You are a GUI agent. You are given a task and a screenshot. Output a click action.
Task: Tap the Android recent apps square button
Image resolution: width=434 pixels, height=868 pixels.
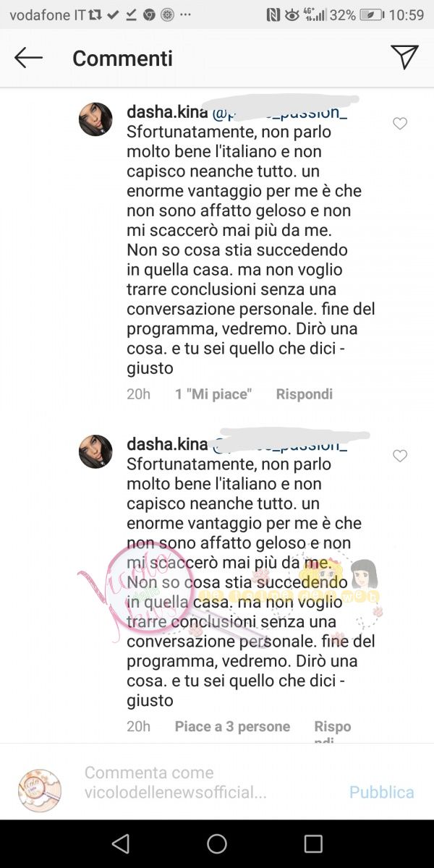click(313, 843)
